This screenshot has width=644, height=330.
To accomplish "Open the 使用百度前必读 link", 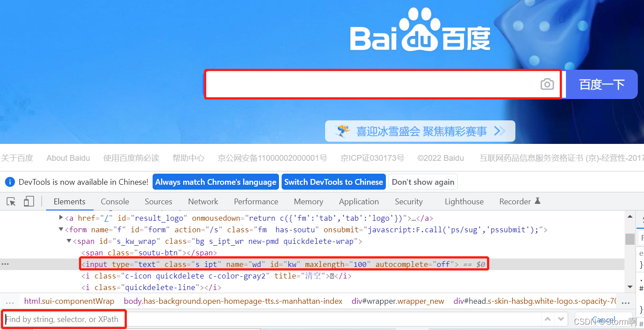I will point(131,158).
